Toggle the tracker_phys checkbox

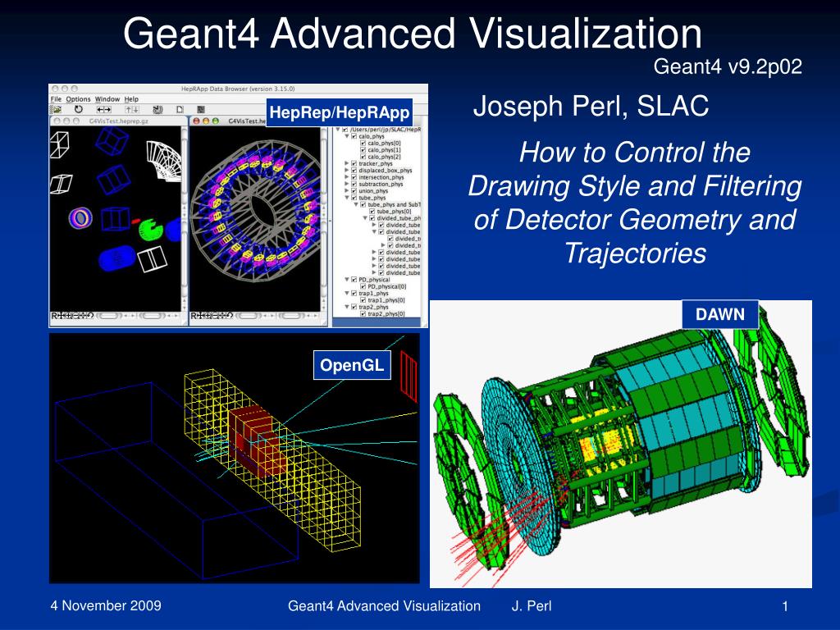tap(354, 164)
